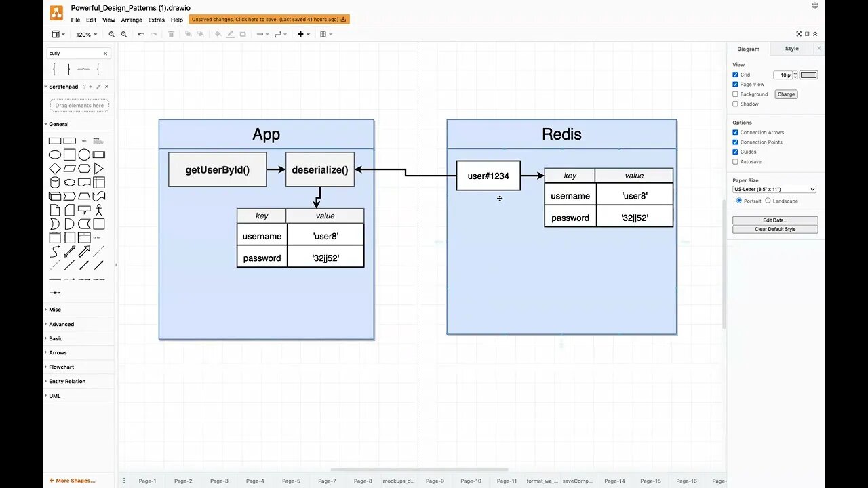This screenshot has width=868, height=488.
Task: Click the Edit Data button
Action: coord(775,220)
